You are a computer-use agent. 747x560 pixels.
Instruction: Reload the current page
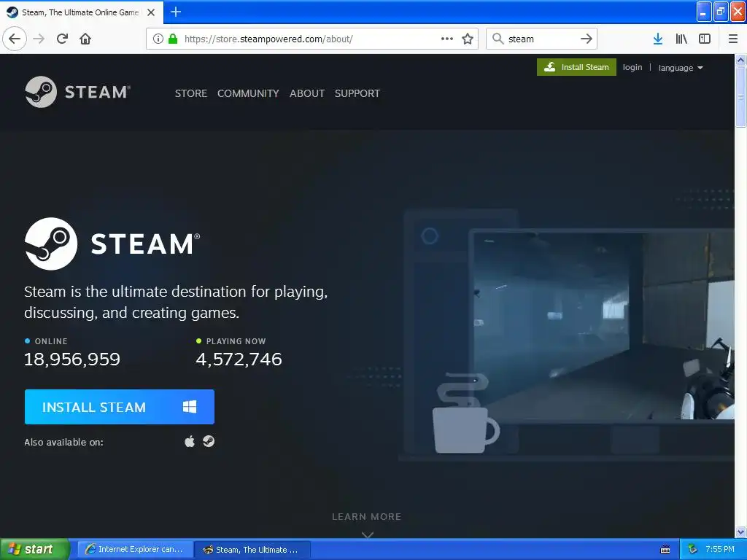[x=62, y=39]
